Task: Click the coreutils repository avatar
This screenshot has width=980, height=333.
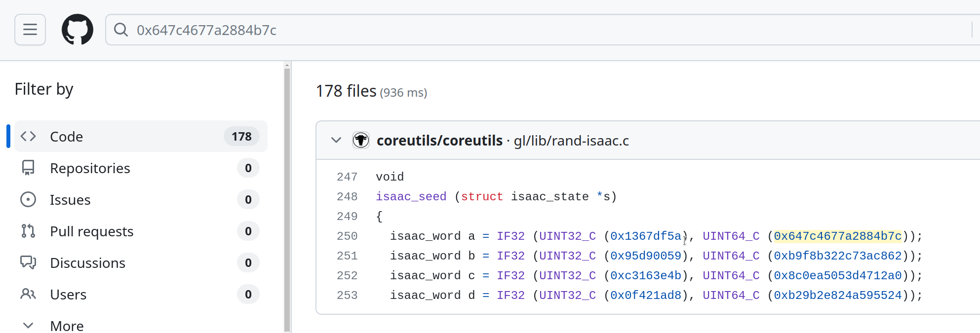Action: tap(361, 141)
